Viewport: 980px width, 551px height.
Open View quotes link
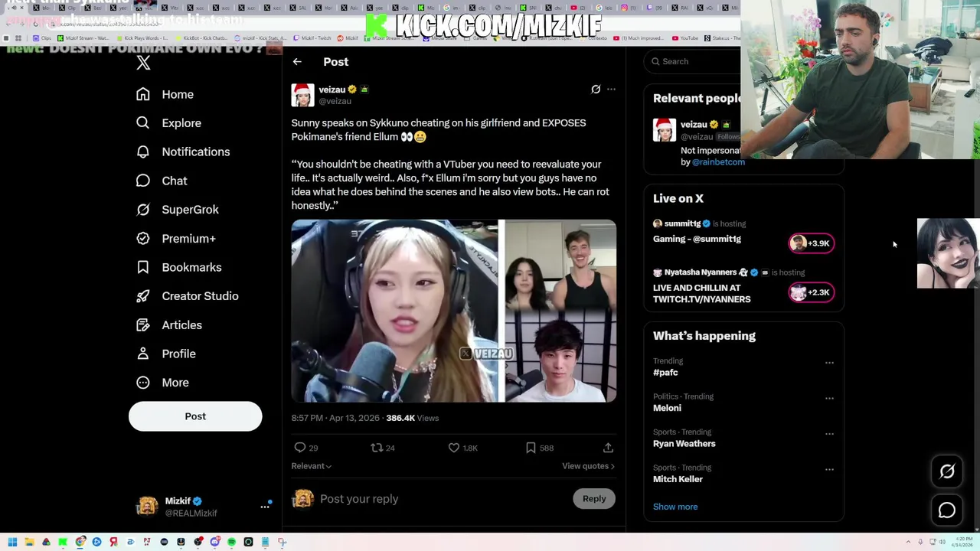pos(588,466)
